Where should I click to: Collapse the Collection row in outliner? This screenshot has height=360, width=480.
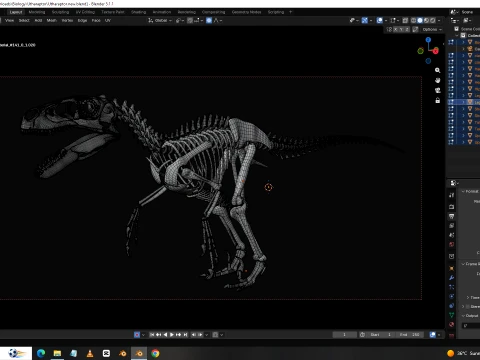[x=457, y=35]
